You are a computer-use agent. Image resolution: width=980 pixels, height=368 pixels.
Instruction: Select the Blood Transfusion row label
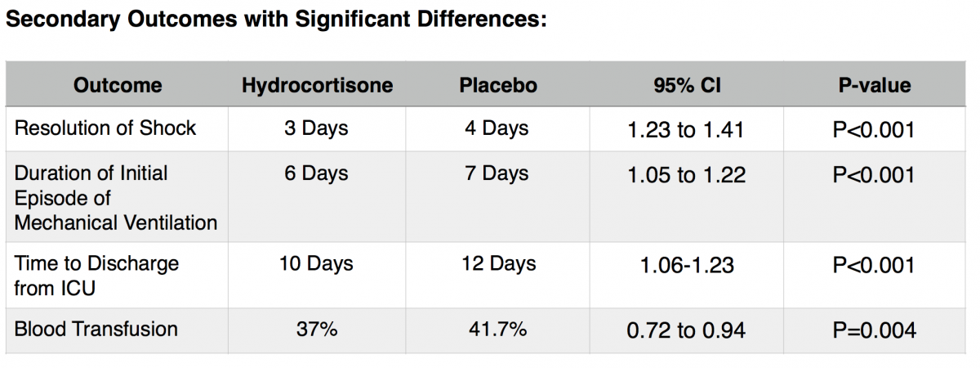pyautogui.click(x=96, y=329)
